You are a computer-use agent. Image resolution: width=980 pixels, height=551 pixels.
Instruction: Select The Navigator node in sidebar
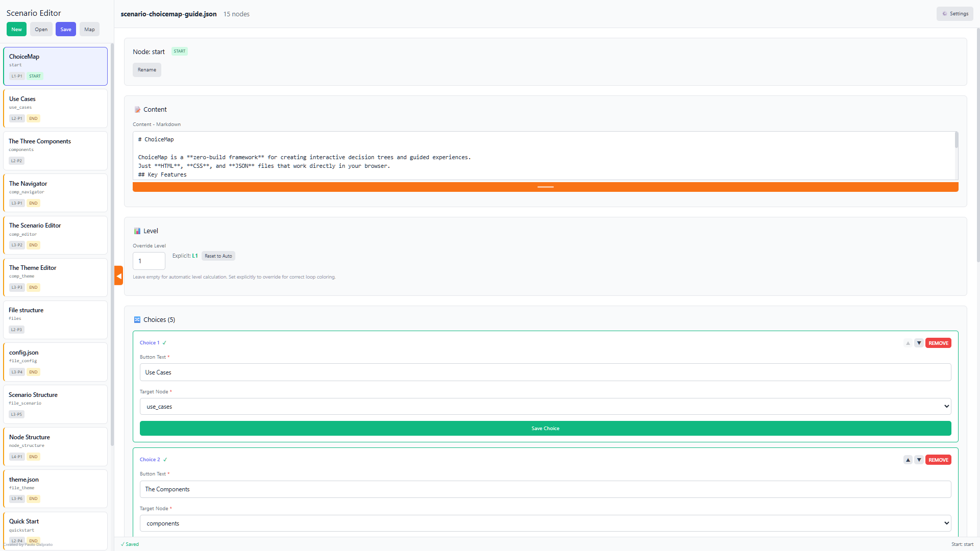point(55,192)
